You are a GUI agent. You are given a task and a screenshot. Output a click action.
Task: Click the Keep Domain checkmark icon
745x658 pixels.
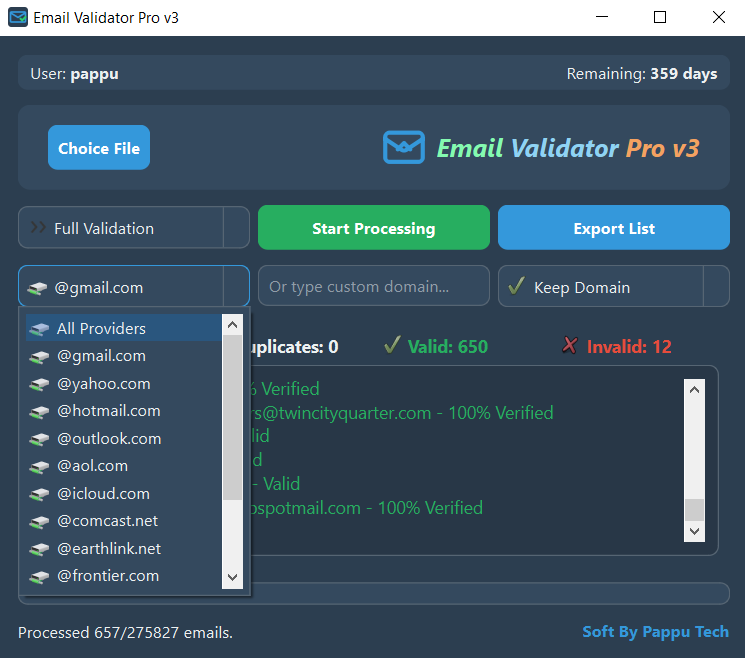click(x=516, y=287)
